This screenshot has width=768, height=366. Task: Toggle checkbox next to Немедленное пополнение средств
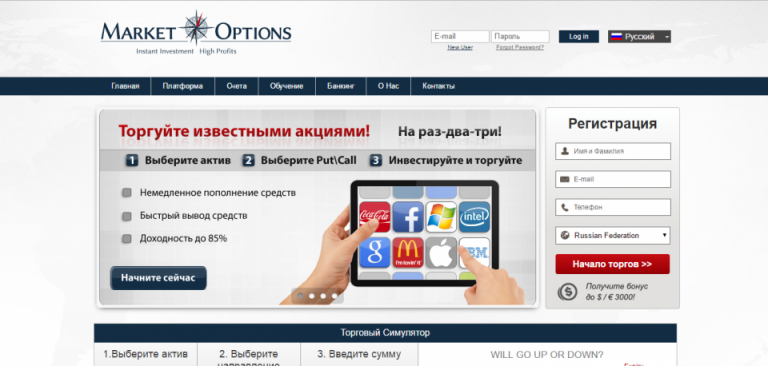pyautogui.click(x=126, y=193)
